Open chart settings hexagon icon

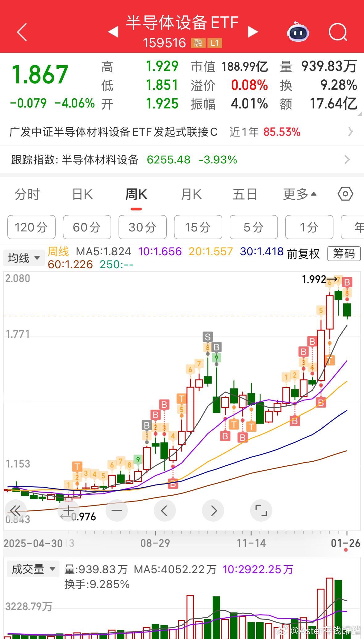pyautogui.click(x=345, y=194)
